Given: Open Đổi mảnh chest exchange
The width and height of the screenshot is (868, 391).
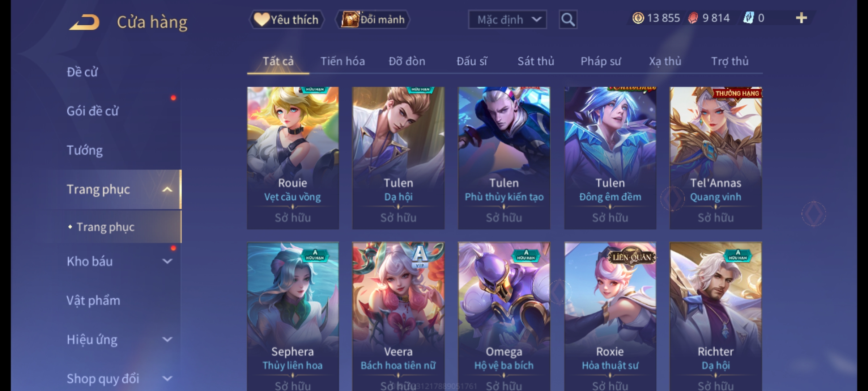Looking at the screenshot, I should [x=373, y=20].
